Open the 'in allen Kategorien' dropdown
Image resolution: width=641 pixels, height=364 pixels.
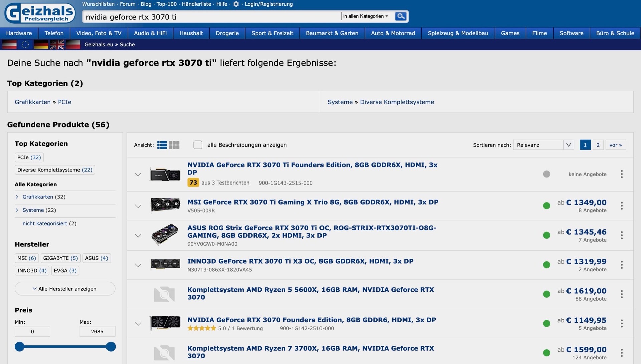pos(366,16)
